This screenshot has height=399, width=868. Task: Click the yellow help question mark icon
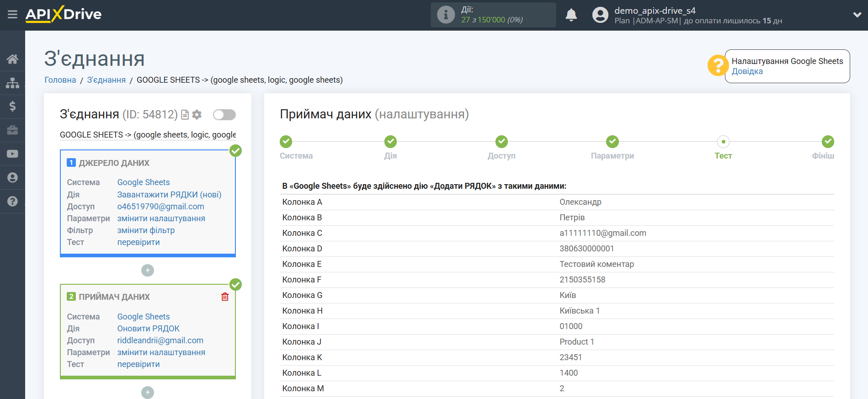pyautogui.click(x=718, y=65)
